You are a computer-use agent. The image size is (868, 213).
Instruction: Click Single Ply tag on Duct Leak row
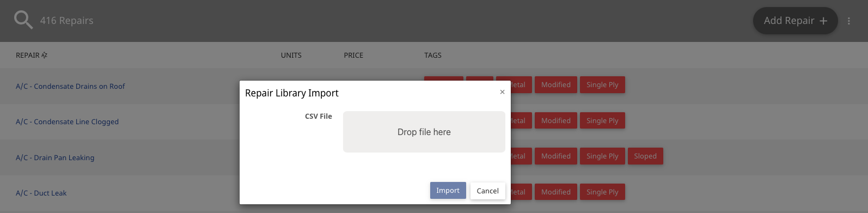click(x=602, y=192)
